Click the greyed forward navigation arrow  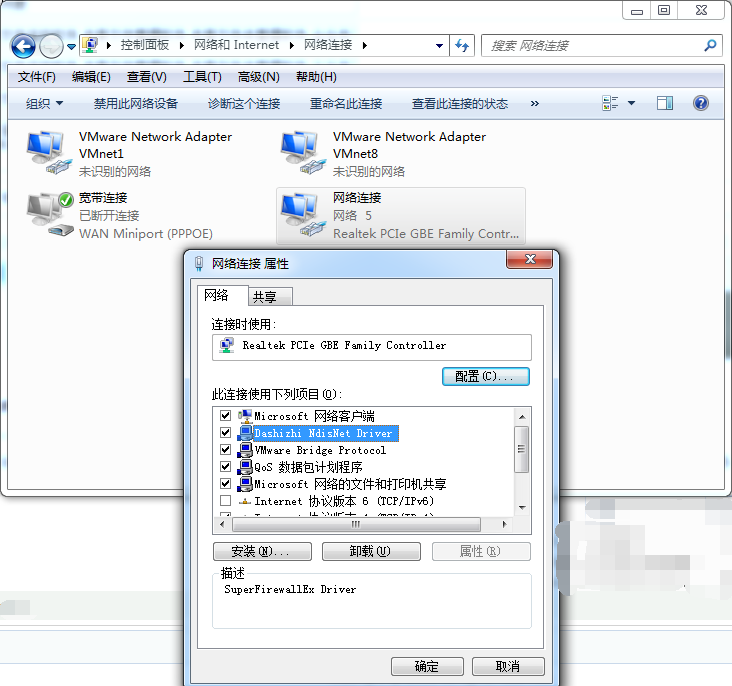tap(51, 46)
